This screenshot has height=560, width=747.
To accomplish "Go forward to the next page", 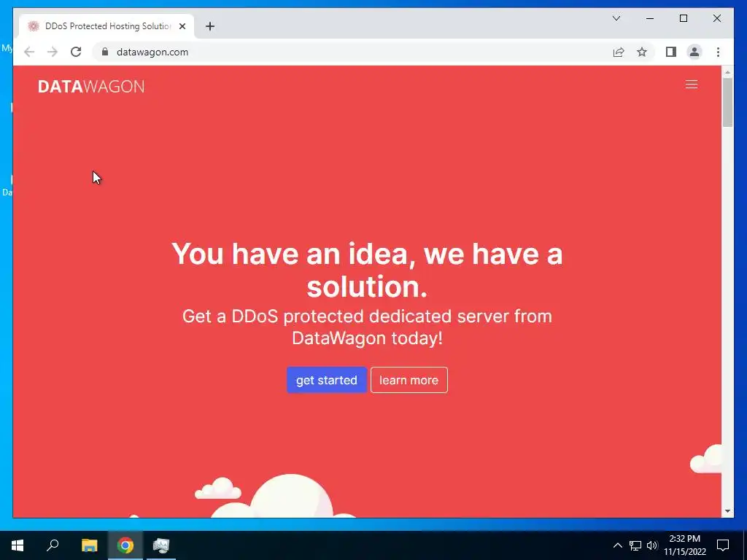I will pyautogui.click(x=53, y=52).
